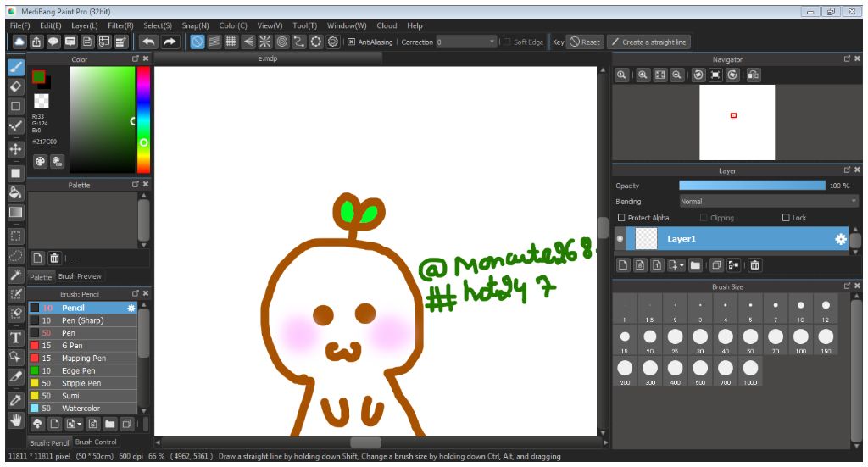Open Pencil brush settings gear
The image size is (868, 467).
click(131, 309)
